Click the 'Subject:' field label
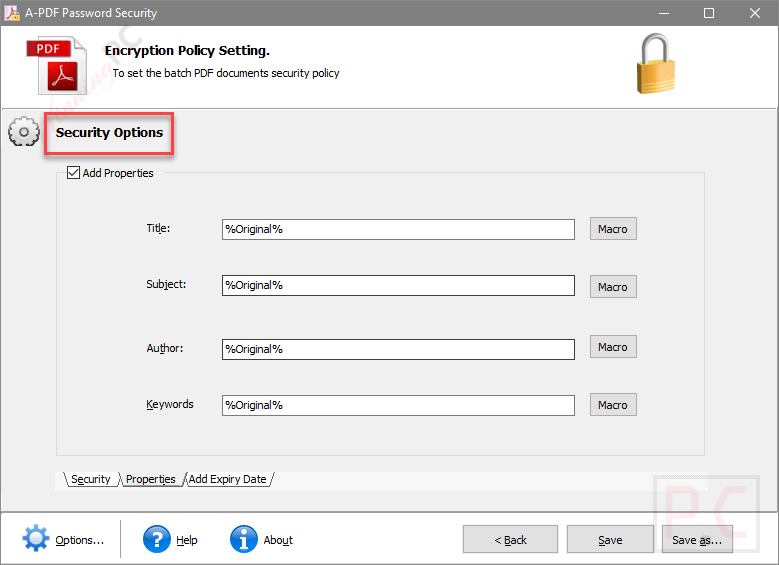The width and height of the screenshot is (779, 565). pos(166,284)
